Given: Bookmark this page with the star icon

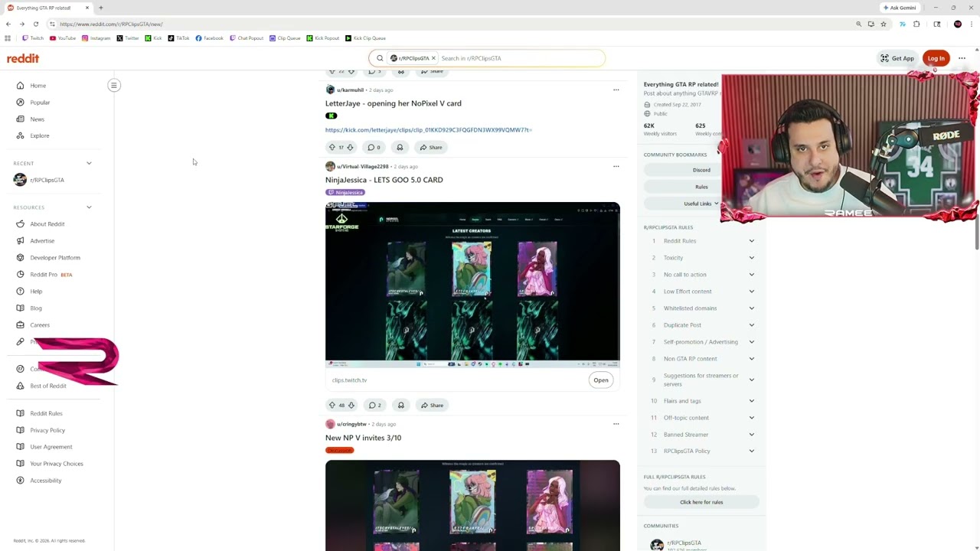Looking at the screenshot, I should tap(884, 24).
